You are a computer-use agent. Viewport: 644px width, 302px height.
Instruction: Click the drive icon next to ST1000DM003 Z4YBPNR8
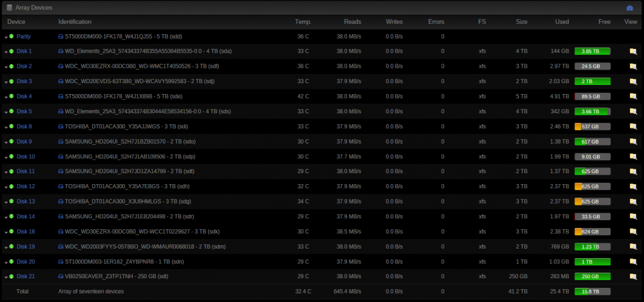point(61,261)
